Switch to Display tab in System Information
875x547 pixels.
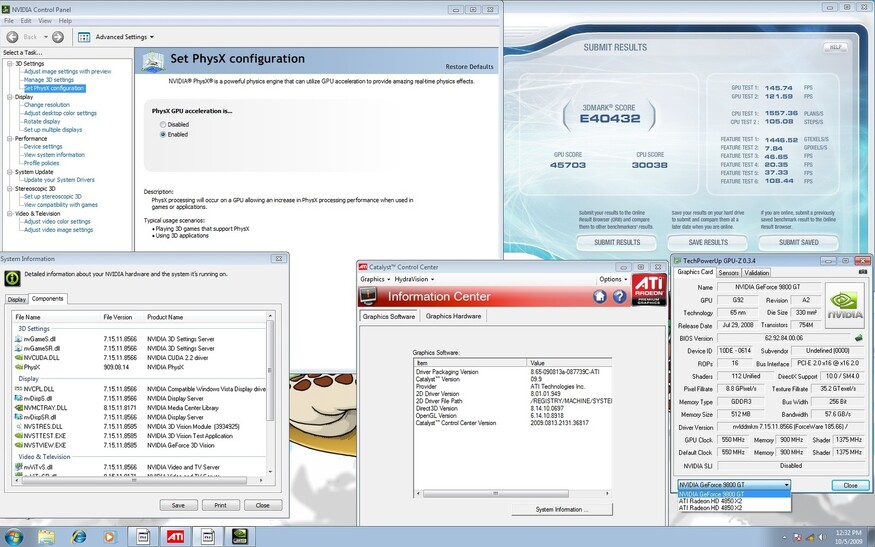tap(16, 300)
